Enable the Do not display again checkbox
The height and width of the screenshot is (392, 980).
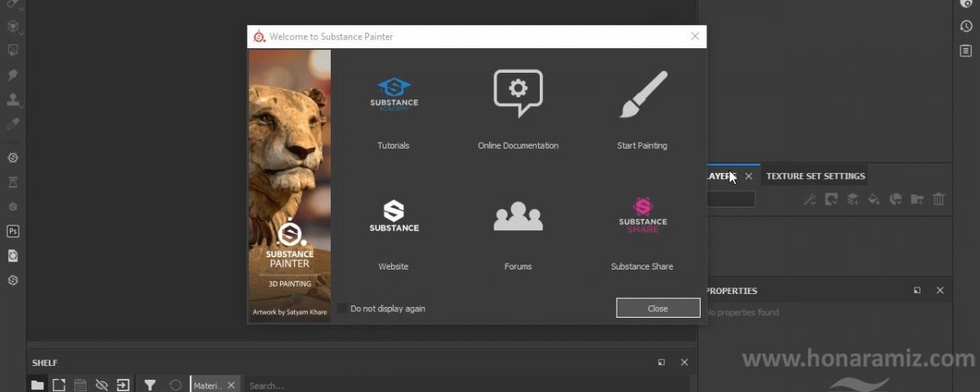(342, 309)
